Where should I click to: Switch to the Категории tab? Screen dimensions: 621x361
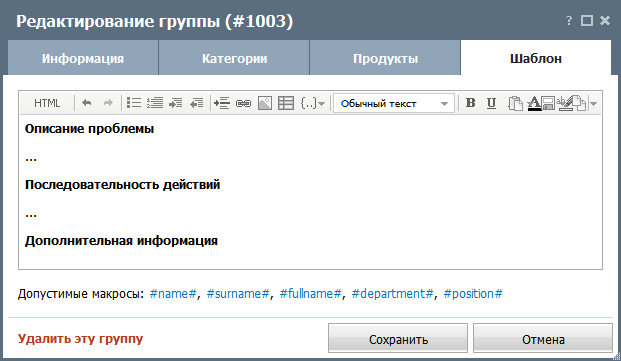point(234,59)
